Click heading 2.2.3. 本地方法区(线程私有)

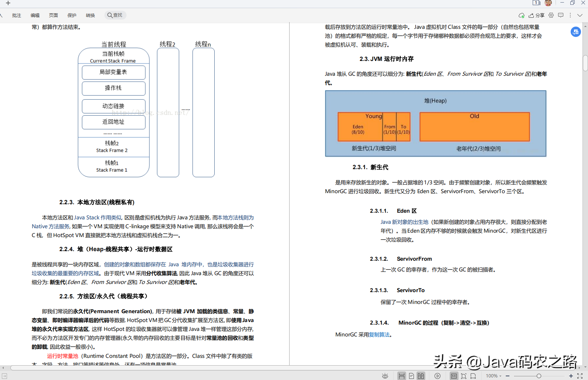[x=97, y=202]
